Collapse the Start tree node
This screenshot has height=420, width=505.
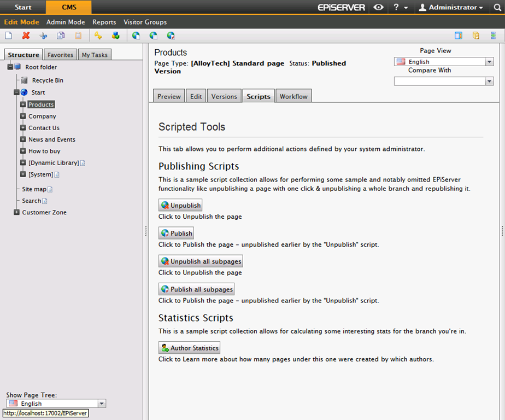pos(17,92)
